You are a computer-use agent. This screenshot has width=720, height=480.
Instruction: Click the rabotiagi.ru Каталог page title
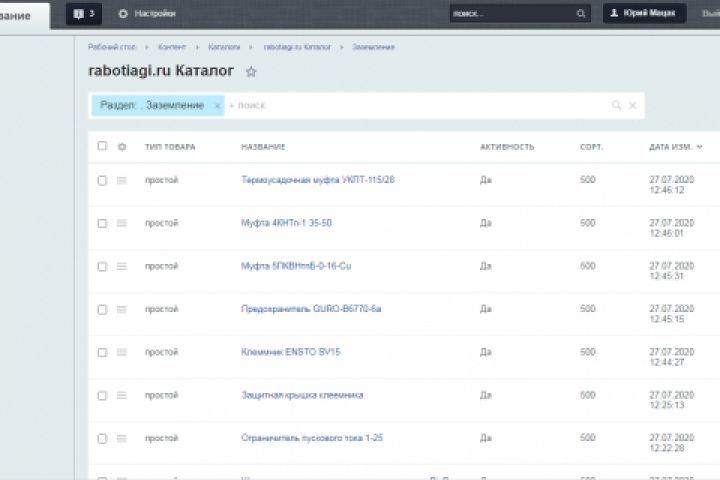[161, 71]
